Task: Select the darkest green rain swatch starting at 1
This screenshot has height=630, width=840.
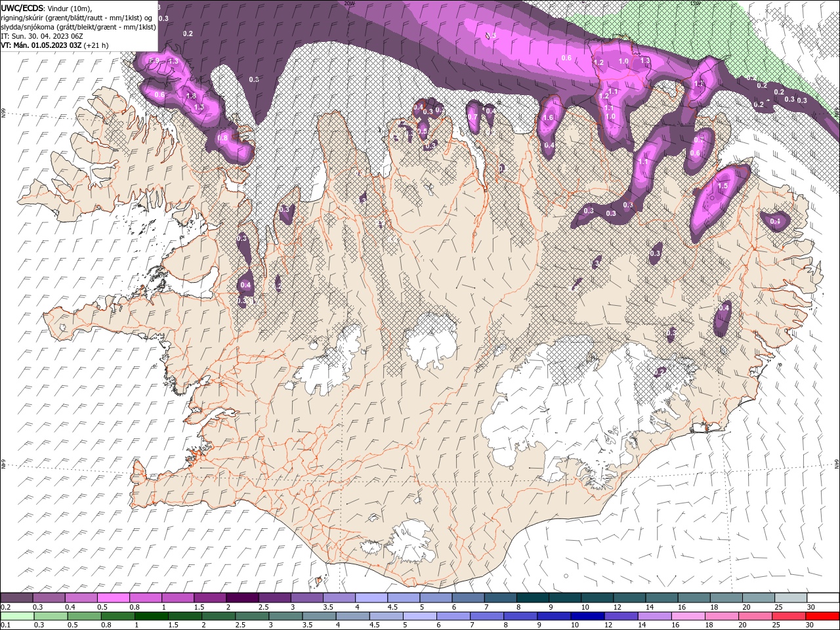Action: [151, 616]
